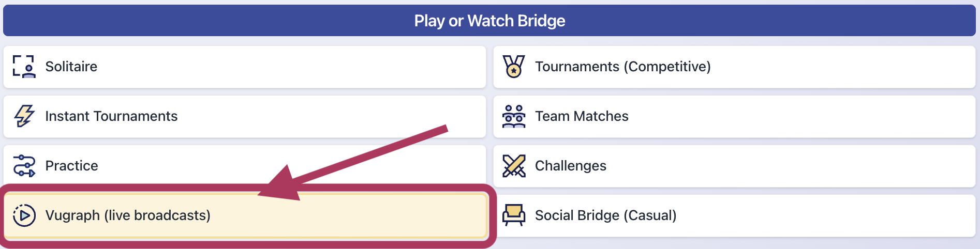This screenshot has width=980, height=249.
Task: Click the word "Competitive" in the Tournaments label
Action: (667, 67)
